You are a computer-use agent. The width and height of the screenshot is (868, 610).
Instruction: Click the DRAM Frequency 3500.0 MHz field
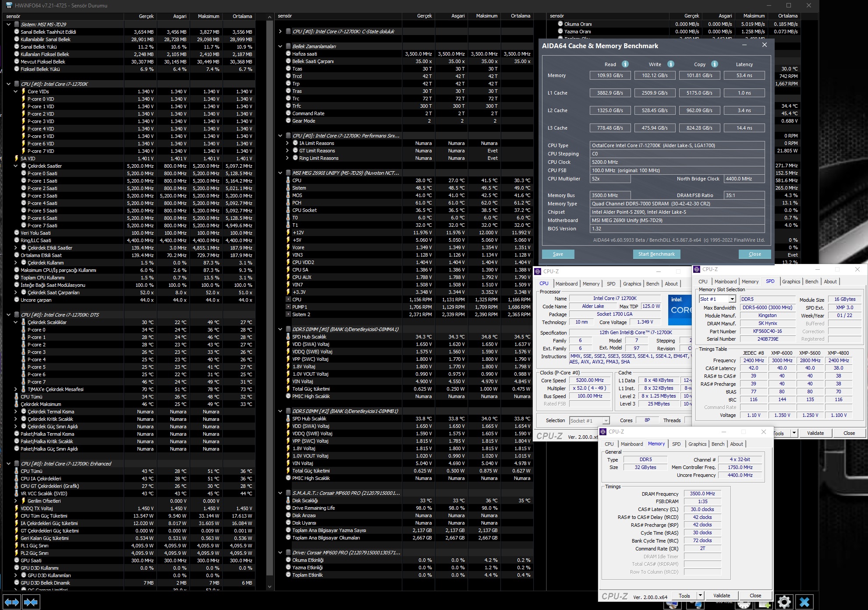pos(702,494)
